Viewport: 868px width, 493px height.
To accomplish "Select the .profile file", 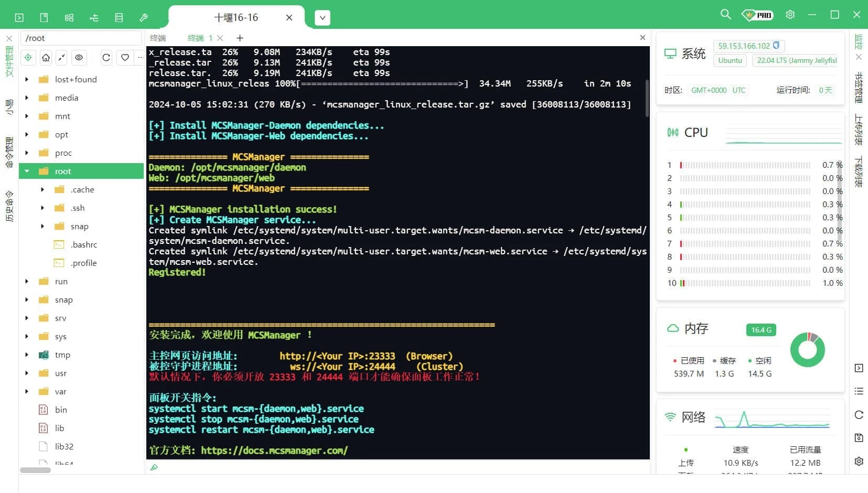I will pyautogui.click(x=84, y=263).
